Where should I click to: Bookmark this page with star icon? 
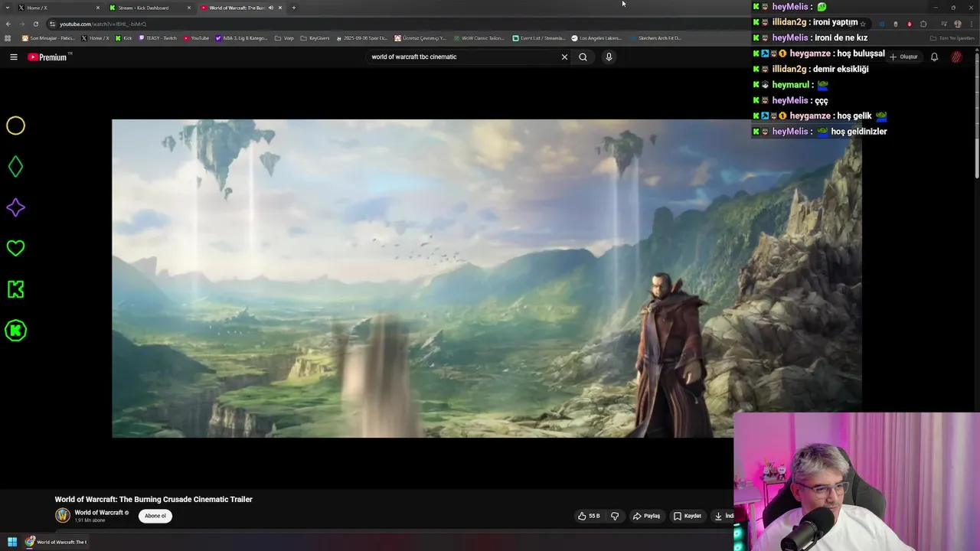tap(863, 24)
